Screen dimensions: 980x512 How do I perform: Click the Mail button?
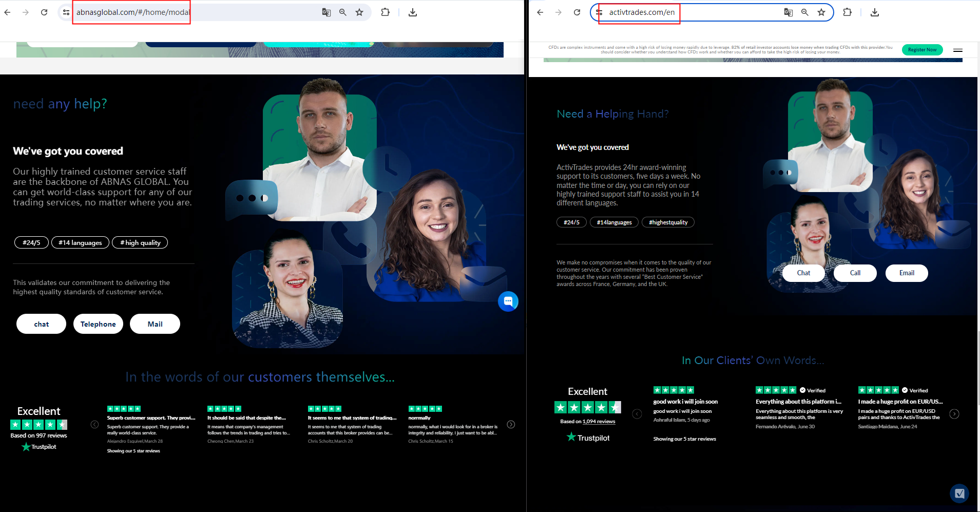[155, 324]
